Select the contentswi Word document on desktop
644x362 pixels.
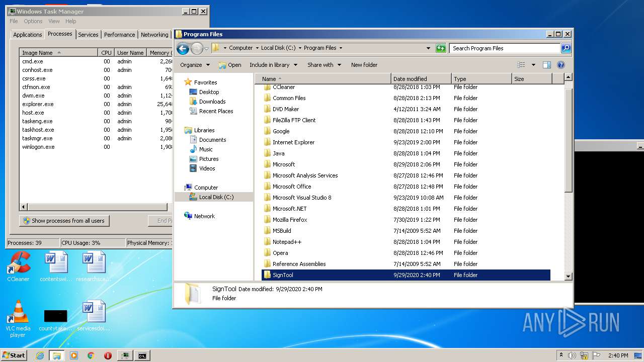coord(56,266)
